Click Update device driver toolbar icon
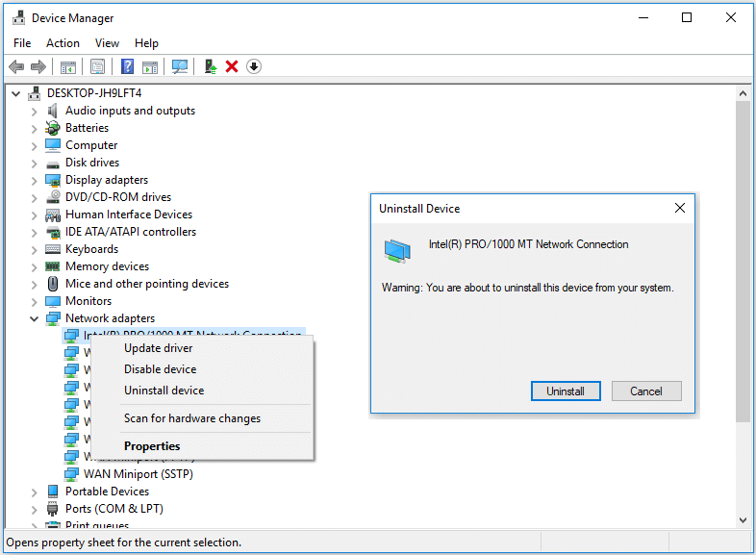 (211, 66)
